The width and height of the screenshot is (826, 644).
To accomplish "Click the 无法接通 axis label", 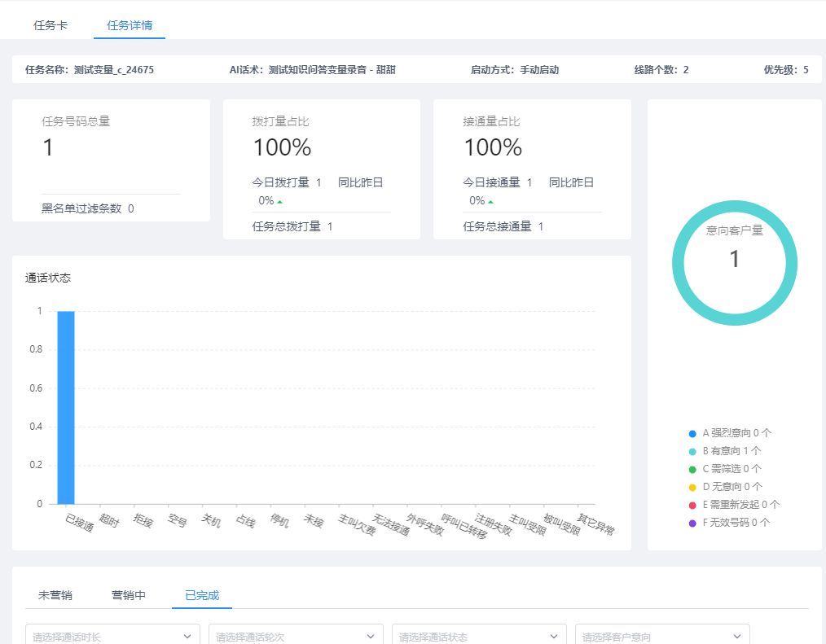I will coord(391,525).
